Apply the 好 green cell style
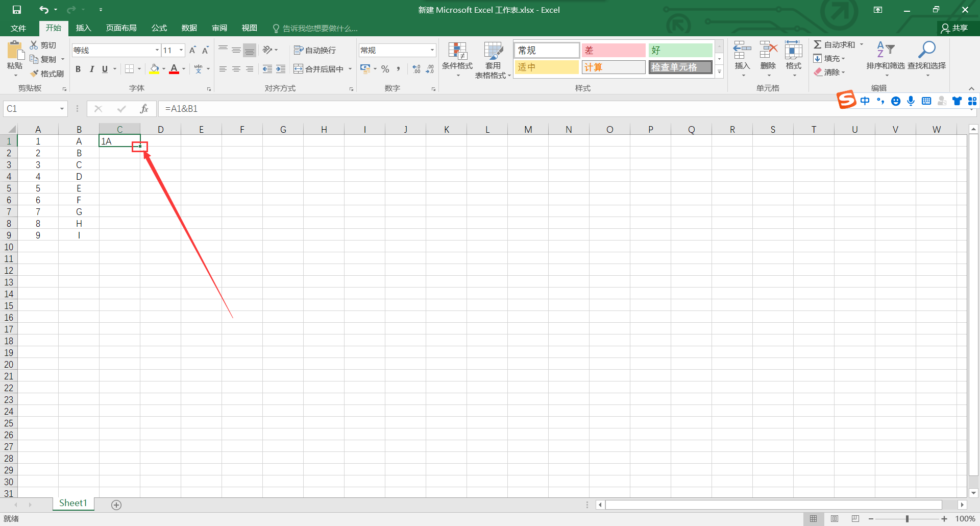Screen dimensions: 980x526 pyautogui.click(x=680, y=50)
